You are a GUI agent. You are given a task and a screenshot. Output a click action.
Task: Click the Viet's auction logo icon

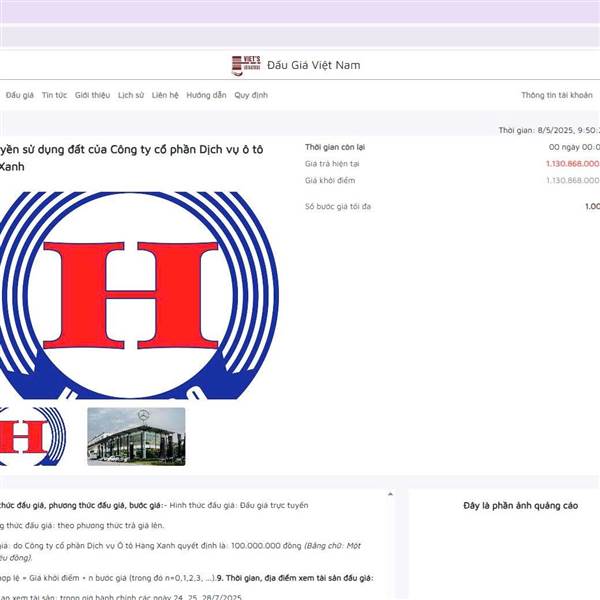click(x=246, y=65)
